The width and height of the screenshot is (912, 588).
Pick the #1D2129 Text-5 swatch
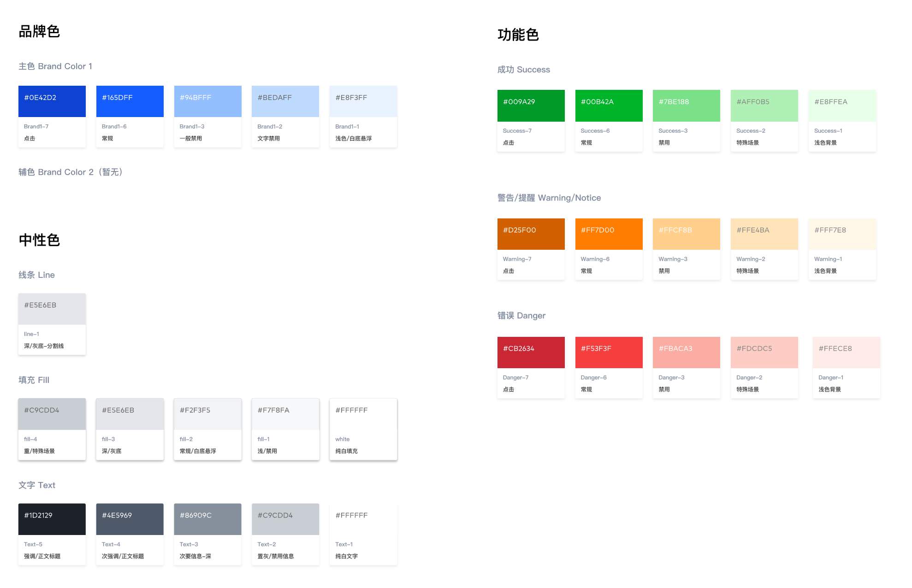click(x=52, y=519)
